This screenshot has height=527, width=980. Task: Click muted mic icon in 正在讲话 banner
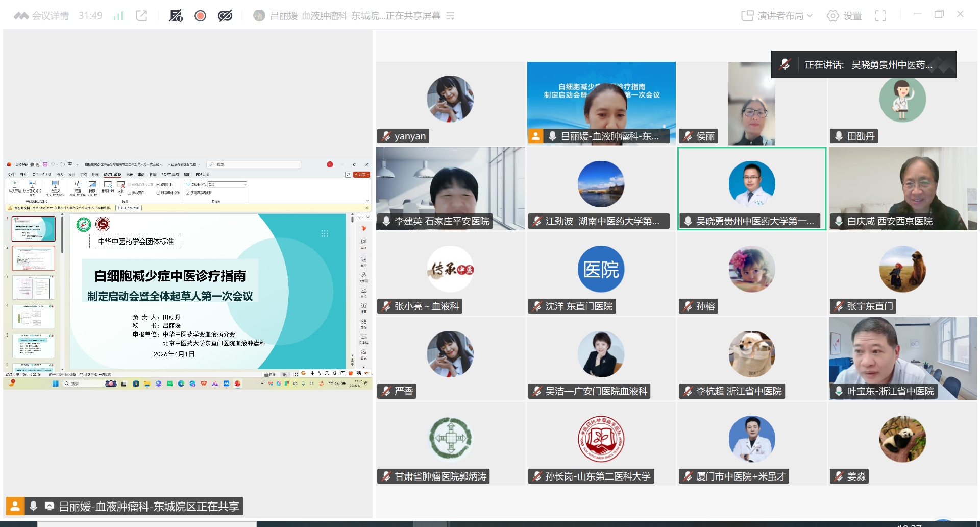(x=785, y=64)
